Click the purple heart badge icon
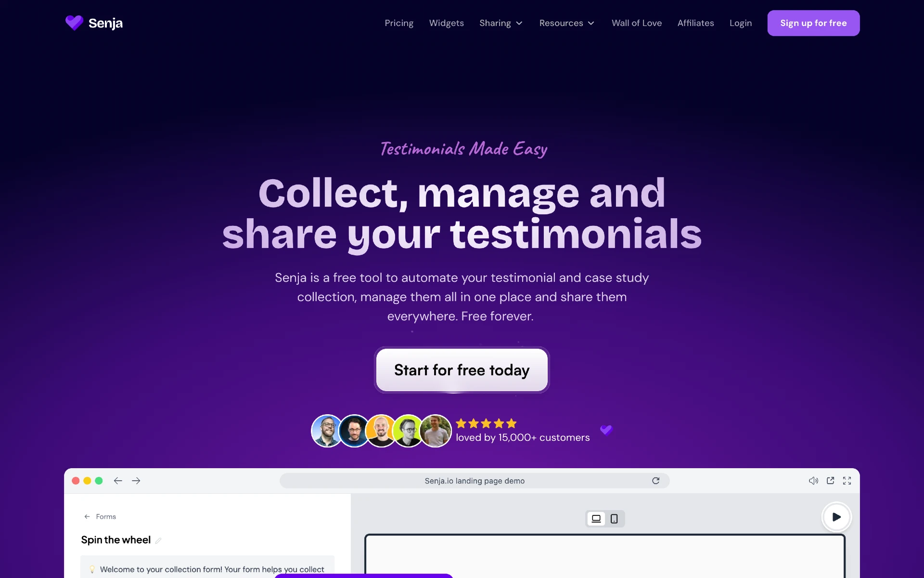The image size is (924, 578). pyautogui.click(x=606, y=430)
